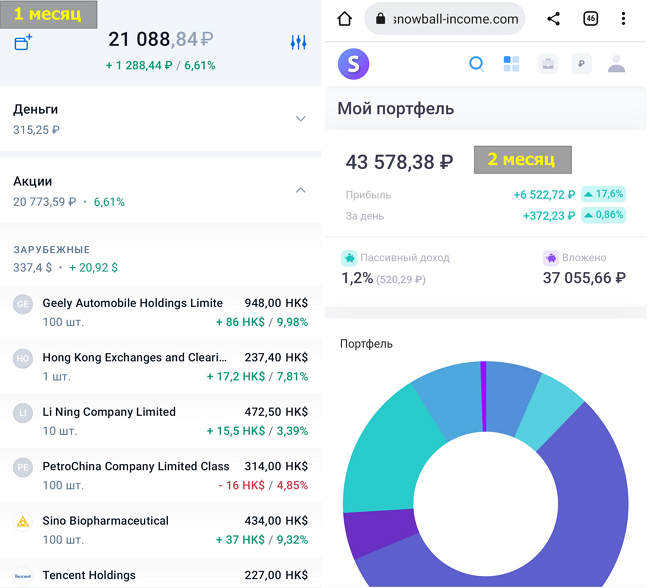This screenshot has height=588, width=650.
Task: Tap the 0,86% daily change badge
Action: pos(603,215)
